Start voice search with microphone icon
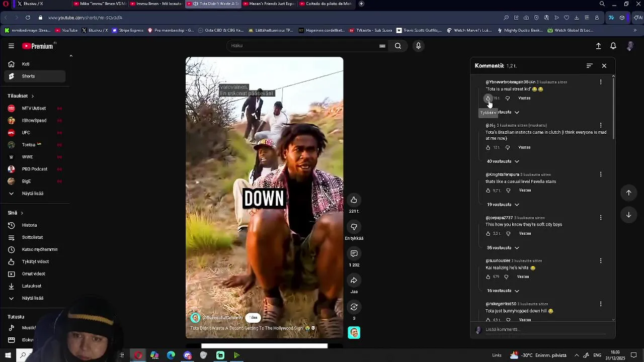This screenshot has width=644, height=362. pyautogui.click(x=418, y=46)
